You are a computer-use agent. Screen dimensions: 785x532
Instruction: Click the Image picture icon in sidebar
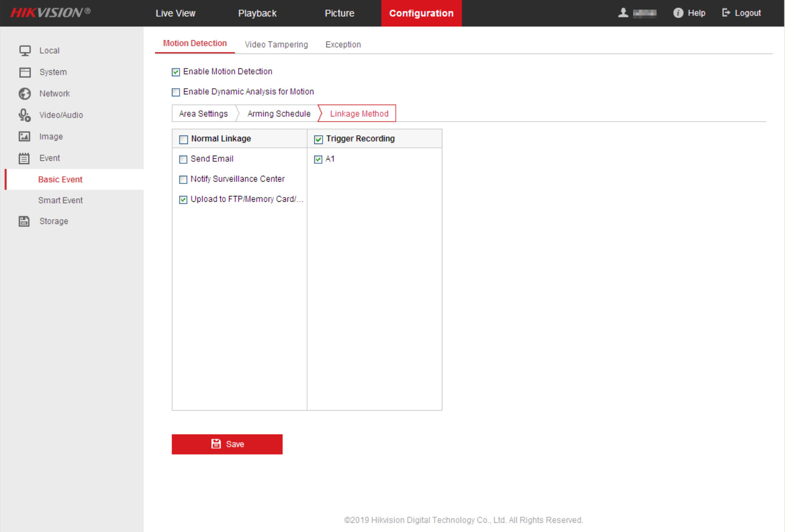(x=24, y=136)
